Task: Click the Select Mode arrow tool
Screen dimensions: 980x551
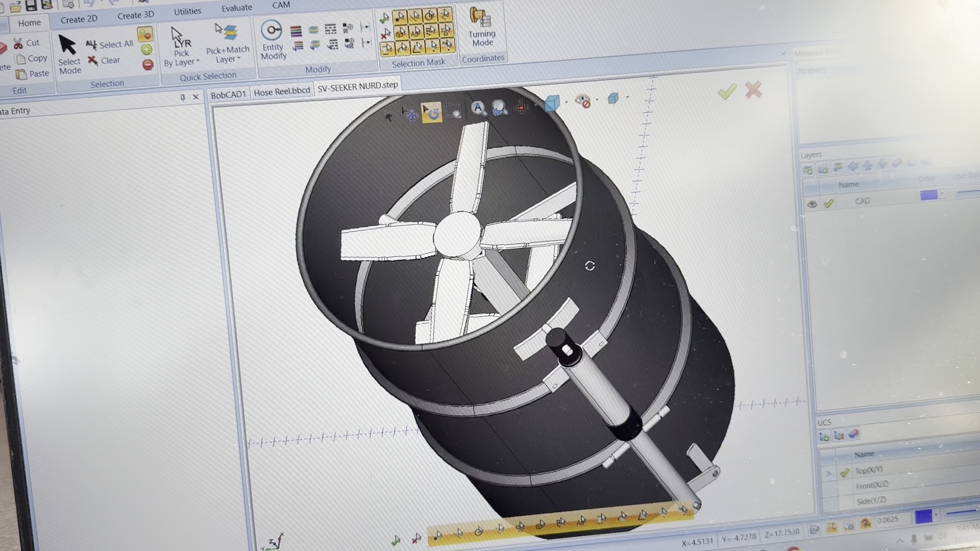Action: pyautogui.click(x=68, y=46)
